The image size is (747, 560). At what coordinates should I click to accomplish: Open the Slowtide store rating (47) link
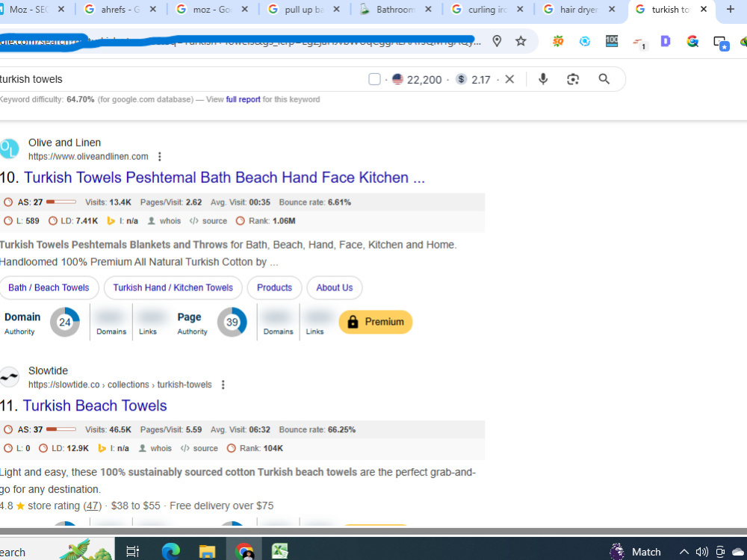93,505
